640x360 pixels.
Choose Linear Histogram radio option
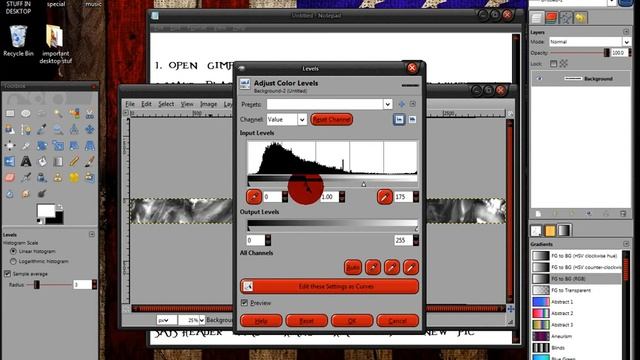point(13,251)
